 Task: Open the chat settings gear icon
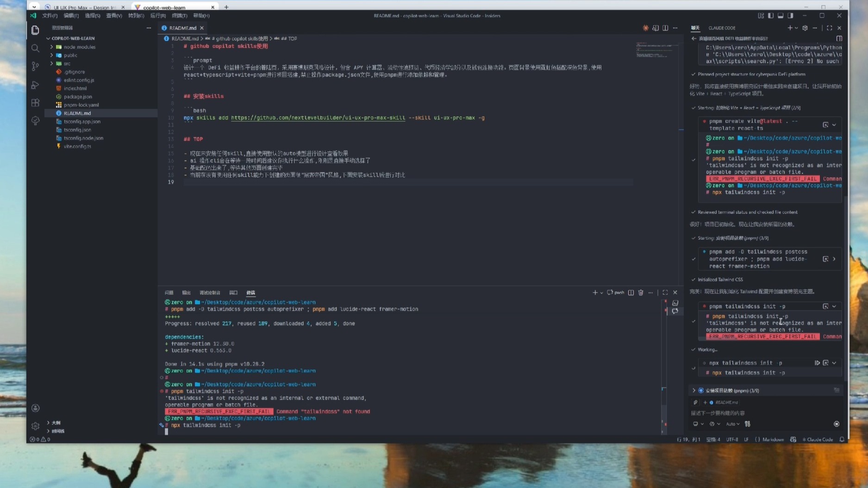(x=805, y=28)
